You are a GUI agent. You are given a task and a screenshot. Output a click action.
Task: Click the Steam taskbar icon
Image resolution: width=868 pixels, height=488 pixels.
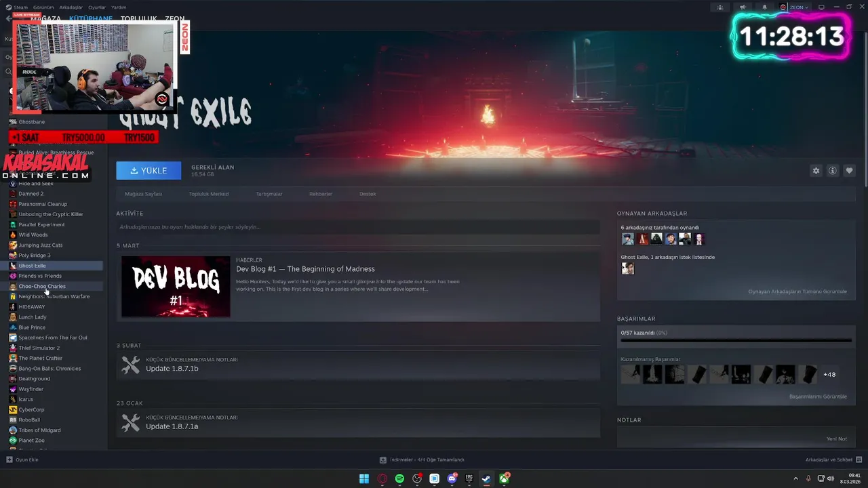pos(487,479)
